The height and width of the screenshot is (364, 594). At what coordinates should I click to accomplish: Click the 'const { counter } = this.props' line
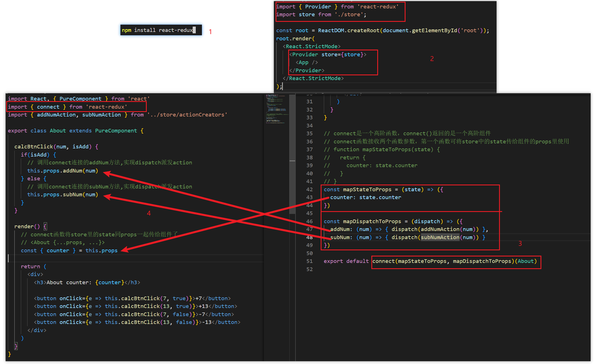[69, 250]
